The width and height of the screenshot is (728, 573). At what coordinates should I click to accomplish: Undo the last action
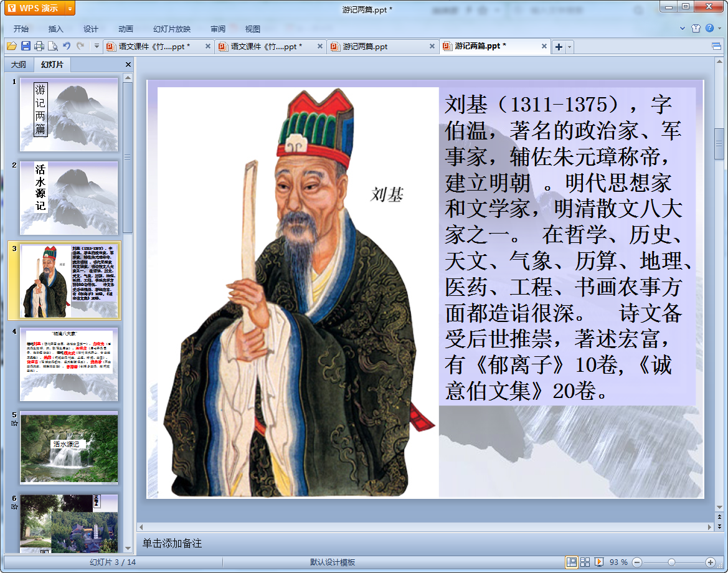(67, 45)
